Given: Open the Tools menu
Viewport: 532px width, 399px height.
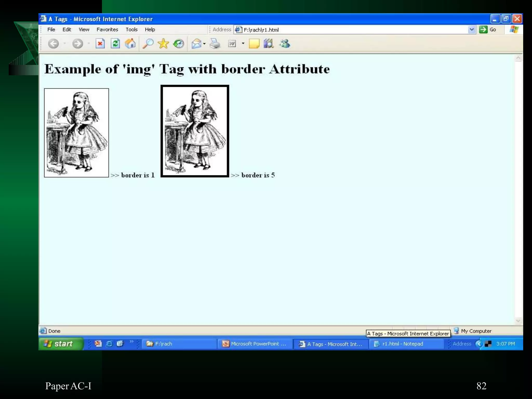Looking at the screenshot, I should 131,30.
